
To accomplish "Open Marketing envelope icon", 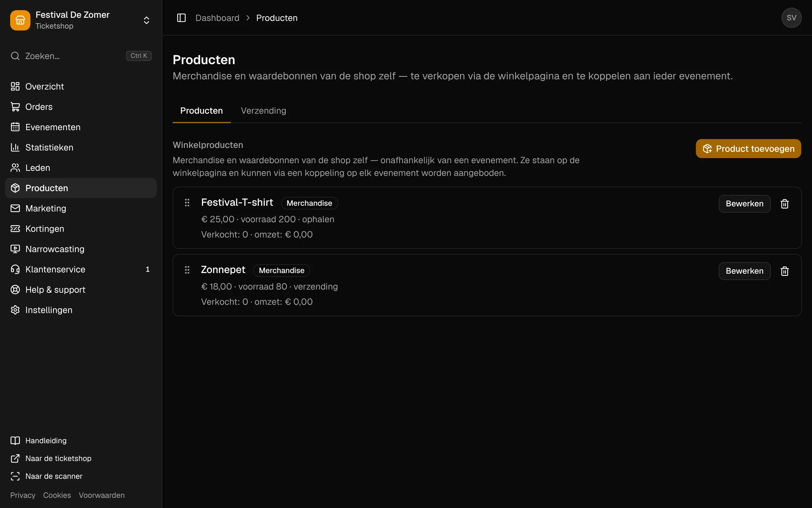I will point(15,208).
